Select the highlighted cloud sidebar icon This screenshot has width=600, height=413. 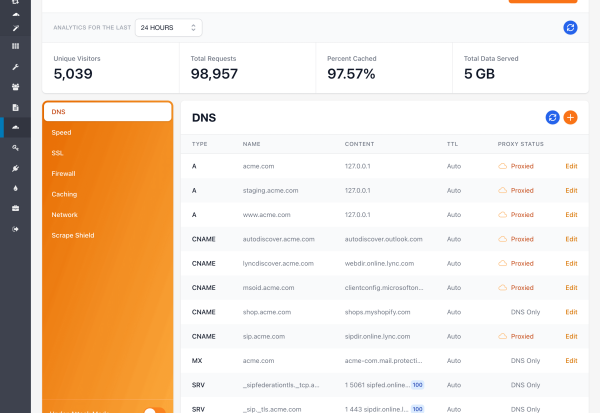pos(15,127)
